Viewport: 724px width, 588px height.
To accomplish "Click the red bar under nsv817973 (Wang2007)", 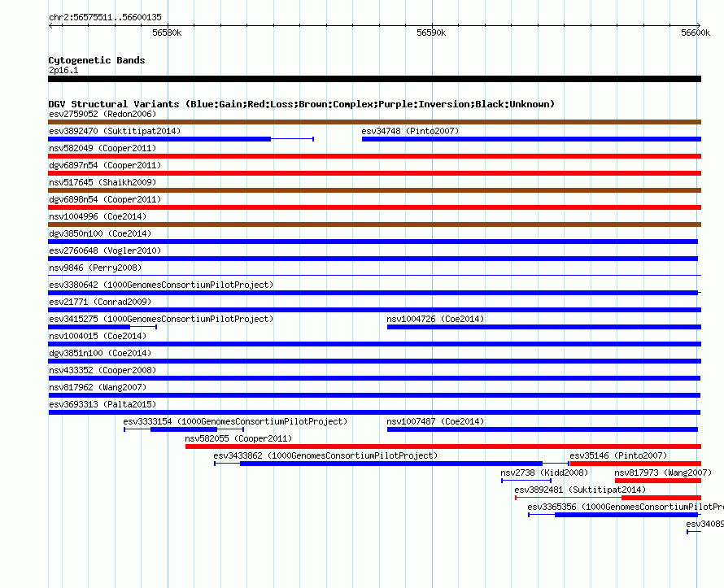I will tap(658, 481).
